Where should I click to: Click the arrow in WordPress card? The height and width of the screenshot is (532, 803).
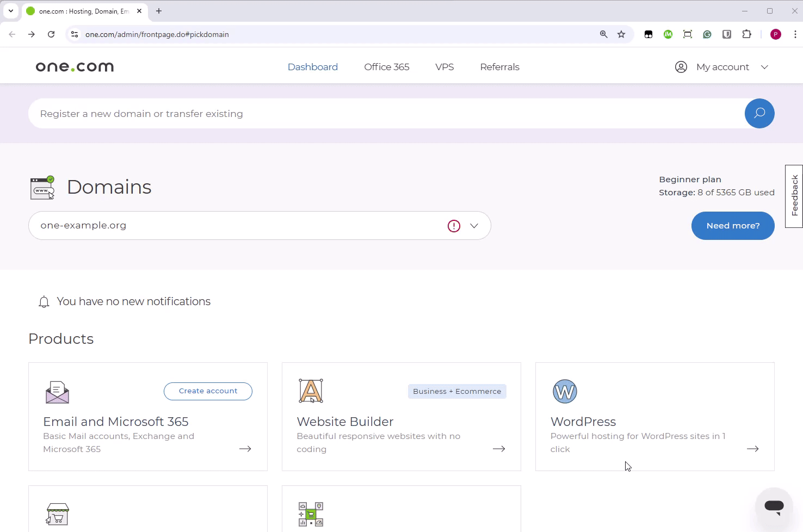click(752, 449)
